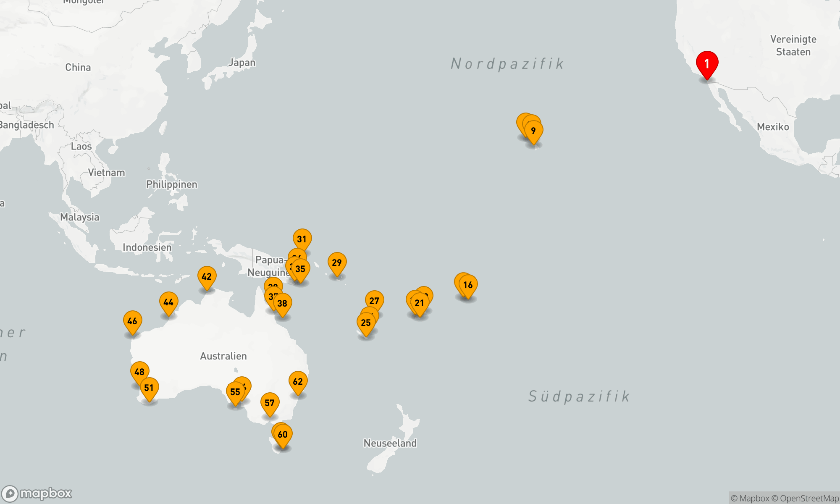Click the Australien country label

pos(223,356)
